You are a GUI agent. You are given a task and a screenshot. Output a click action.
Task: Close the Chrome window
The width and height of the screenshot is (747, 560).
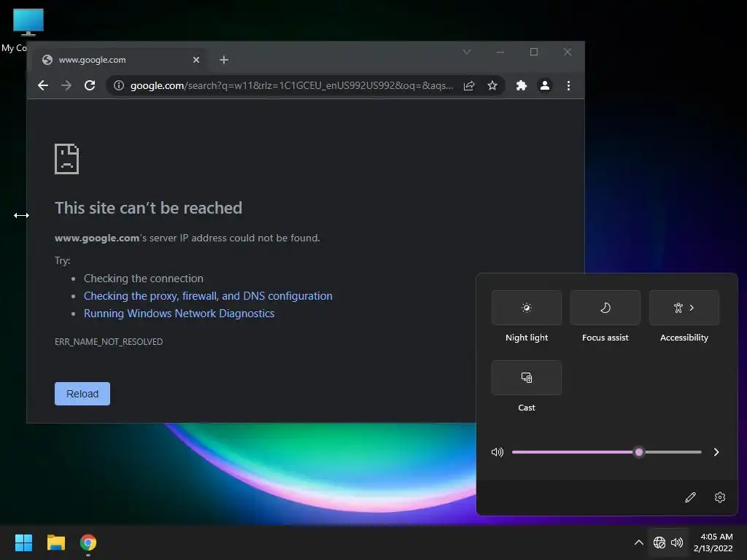pos(567,52)
